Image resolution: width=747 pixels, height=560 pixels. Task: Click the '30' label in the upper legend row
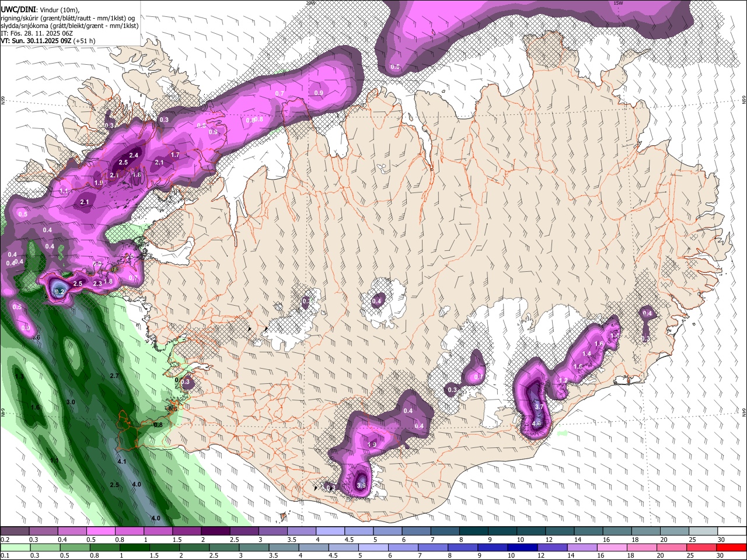(721, 540)
